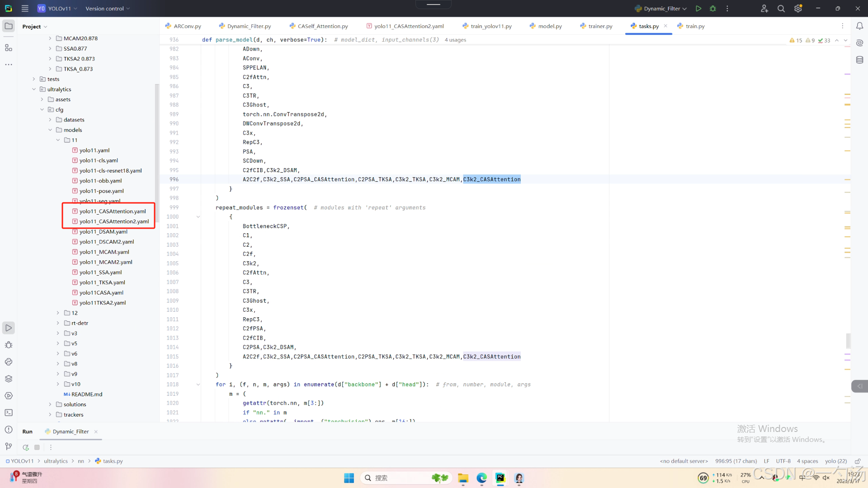This screenshot has width=868, height=488.
Task: Open IDE settings gear icon
Action: point(798,9)
